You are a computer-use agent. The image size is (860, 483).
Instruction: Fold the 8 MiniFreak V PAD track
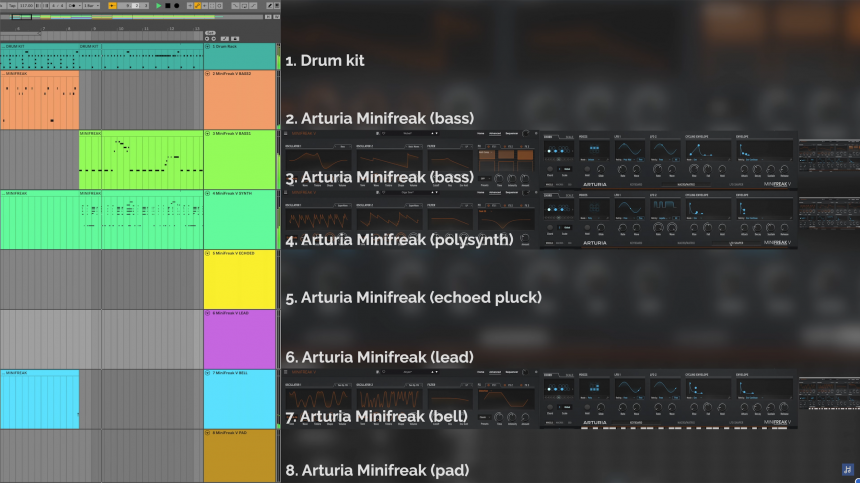click(x=207, y=433)
